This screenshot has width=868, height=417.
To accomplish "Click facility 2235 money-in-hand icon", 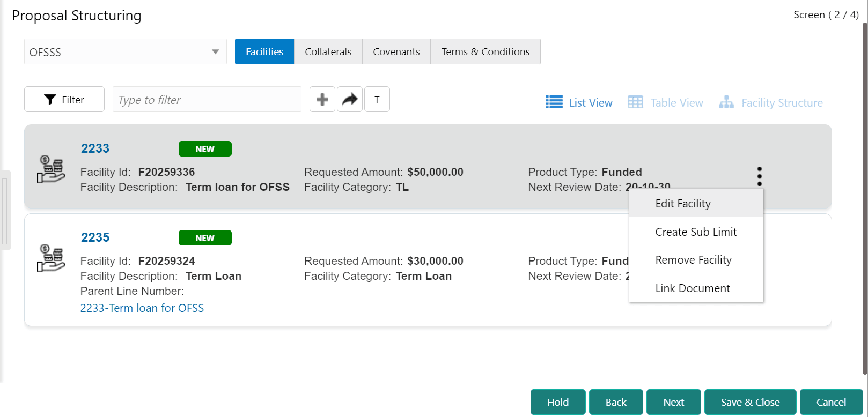I will 51,258.
